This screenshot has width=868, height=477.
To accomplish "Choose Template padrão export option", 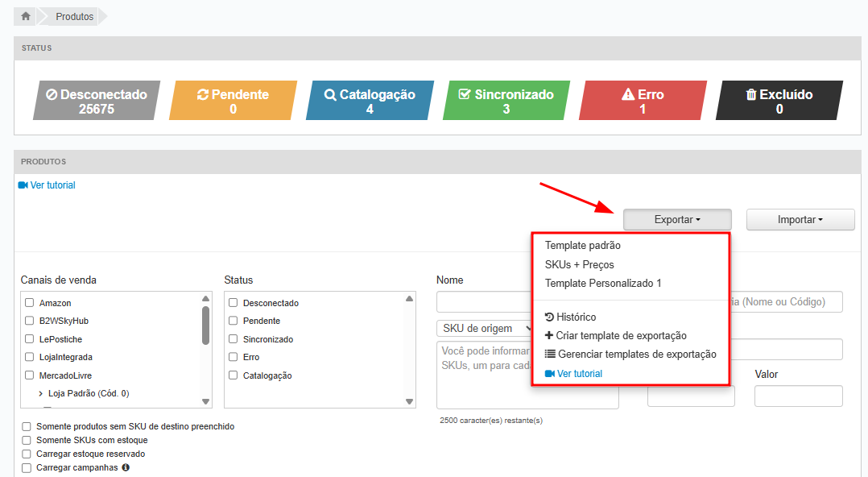I will click(583, 246).
